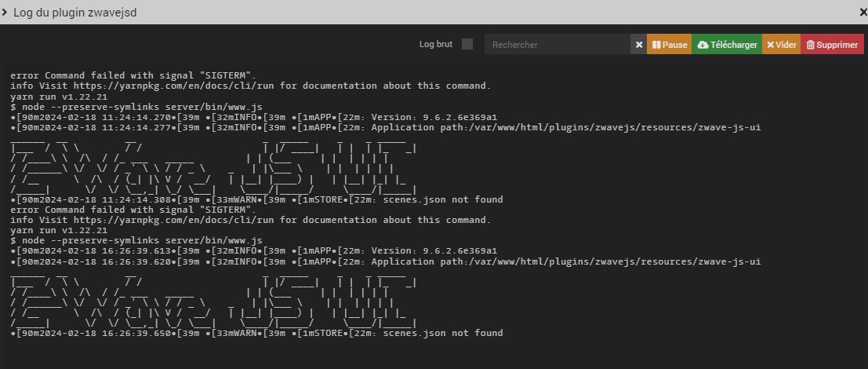Toggle the Log brut checkbox
Viewport: 868px width, 369px height.
(x=467, y=44)
